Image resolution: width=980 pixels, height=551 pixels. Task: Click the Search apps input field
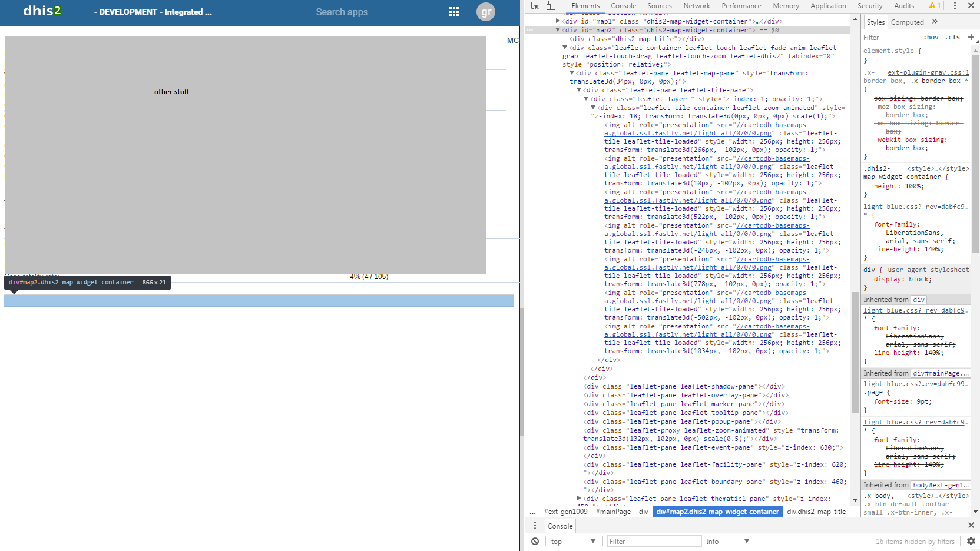point(377,12)
